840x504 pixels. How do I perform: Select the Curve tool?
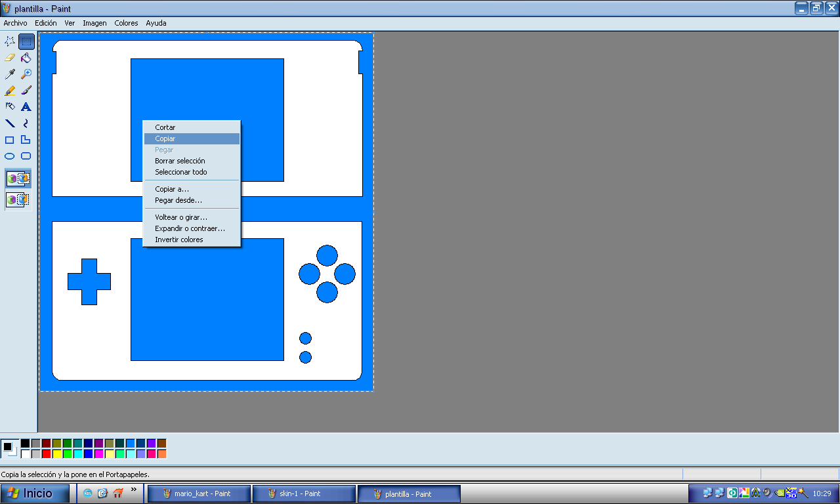click(x=26, y=123)
